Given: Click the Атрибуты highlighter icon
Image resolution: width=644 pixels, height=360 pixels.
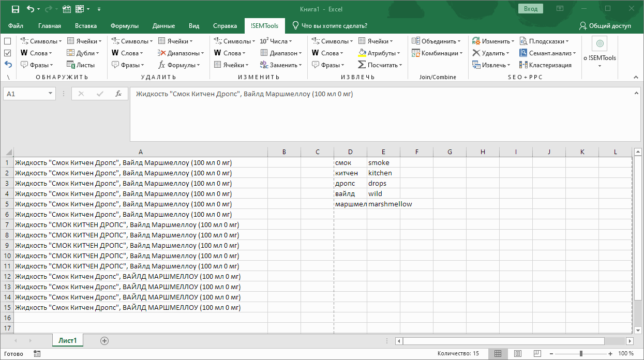Looking at the screenshot, I should click(362, 53).
